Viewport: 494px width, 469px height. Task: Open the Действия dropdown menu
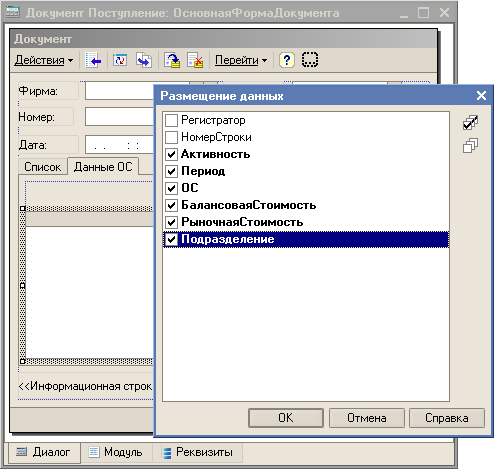tap(44, 60)
